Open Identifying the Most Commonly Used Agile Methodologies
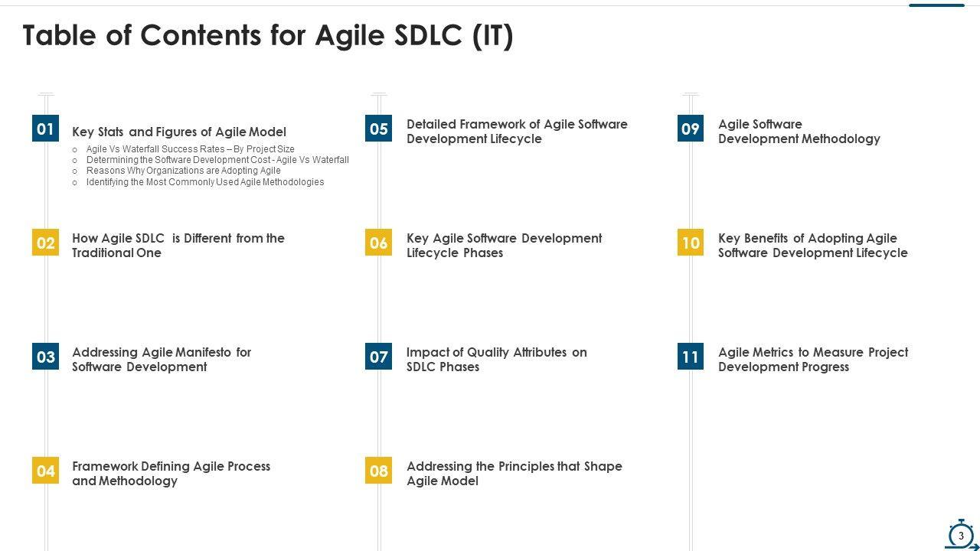 click(204, 182)
